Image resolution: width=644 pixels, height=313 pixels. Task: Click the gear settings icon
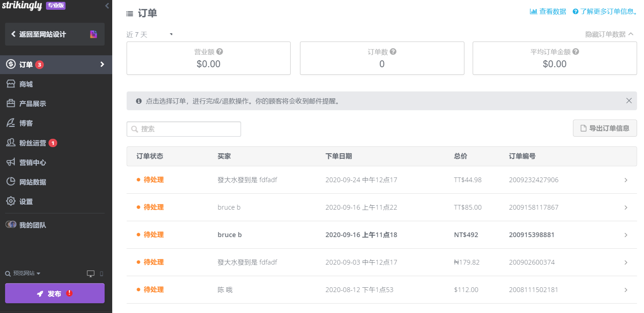tap(11, 201)
